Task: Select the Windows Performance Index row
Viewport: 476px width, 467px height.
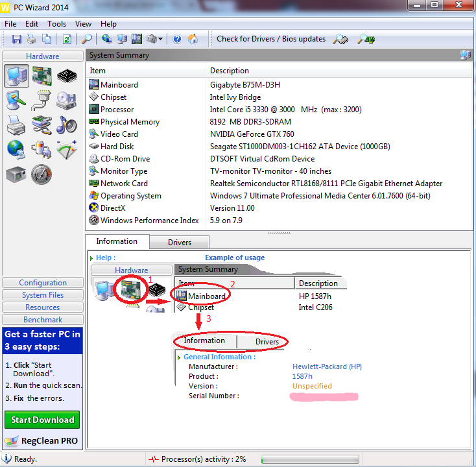Action: coord(280,221)
